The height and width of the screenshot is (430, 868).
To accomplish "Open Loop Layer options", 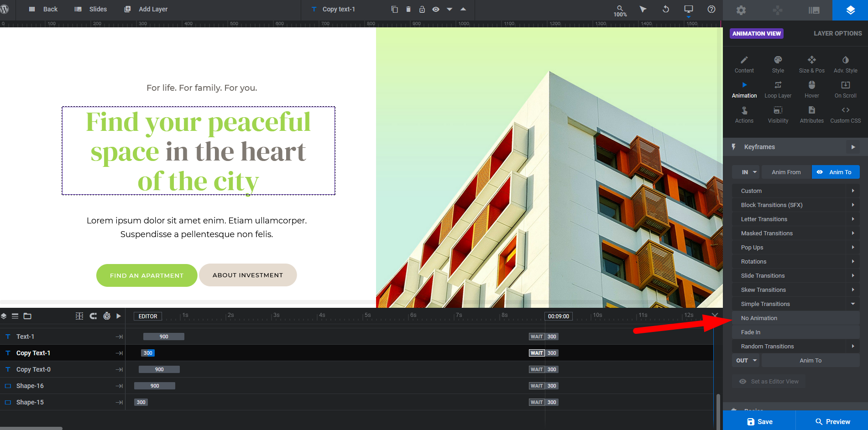I will (x=778, y=90).
